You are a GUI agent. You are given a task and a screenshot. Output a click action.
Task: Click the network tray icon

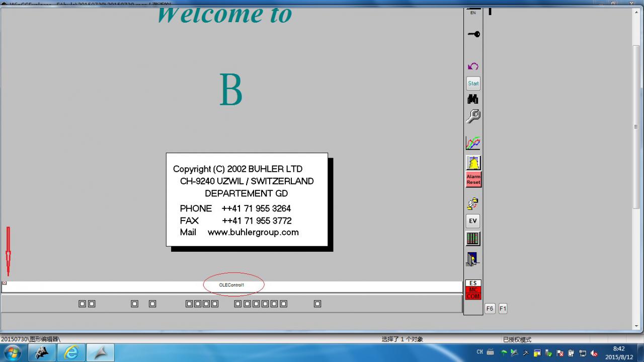click(x=583, y=353)
